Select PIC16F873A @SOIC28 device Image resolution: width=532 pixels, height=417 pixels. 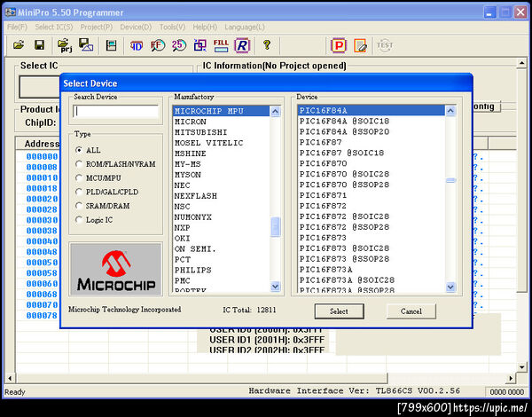click(x=372, y=280)
